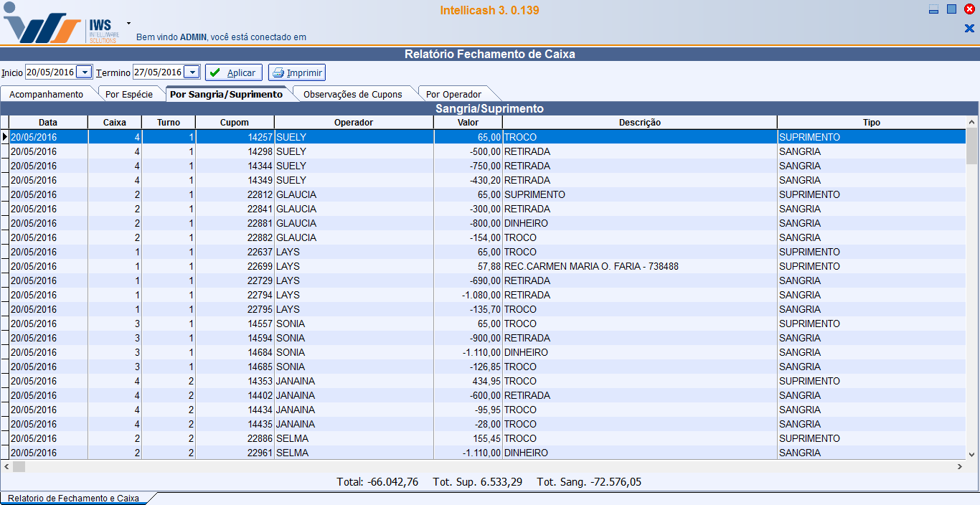Screen dimensions: 980x505
Task: Click cupom number 14594
Action: 259,338
